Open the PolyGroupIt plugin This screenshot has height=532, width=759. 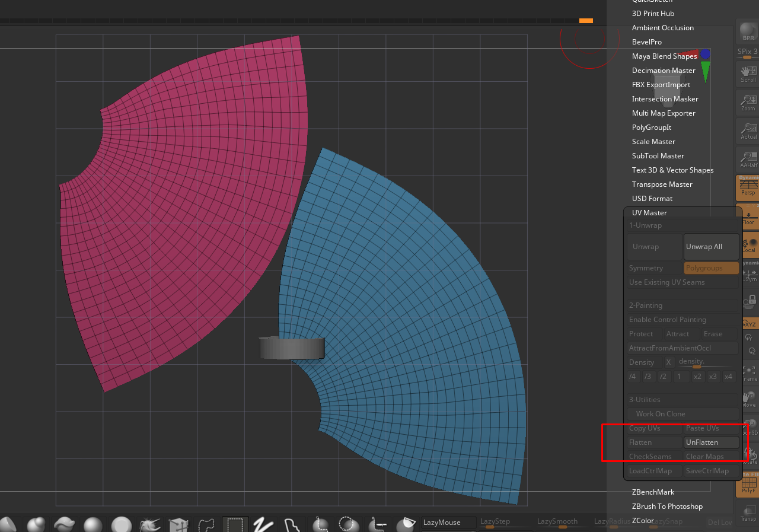pos(652,128)
